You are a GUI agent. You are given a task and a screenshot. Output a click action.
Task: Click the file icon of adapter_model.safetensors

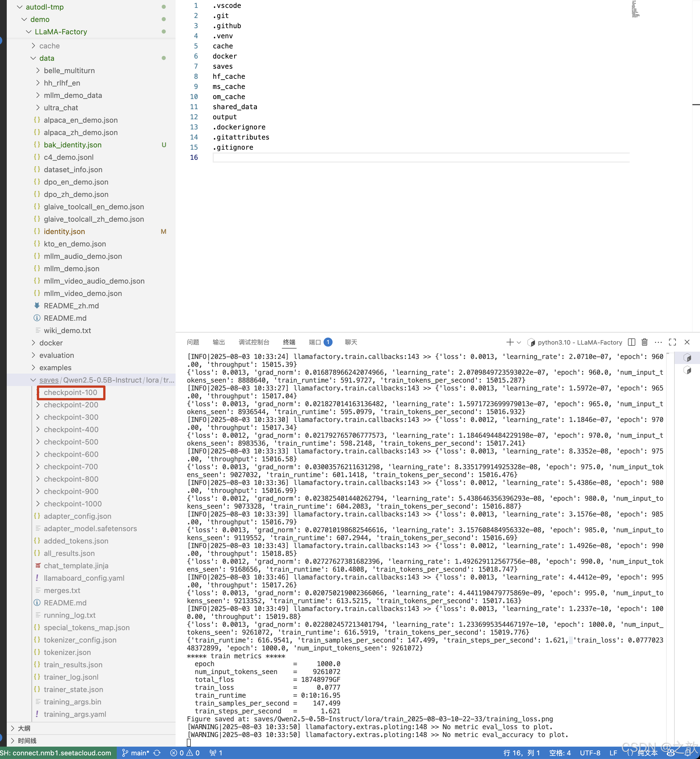click(37, 529)
